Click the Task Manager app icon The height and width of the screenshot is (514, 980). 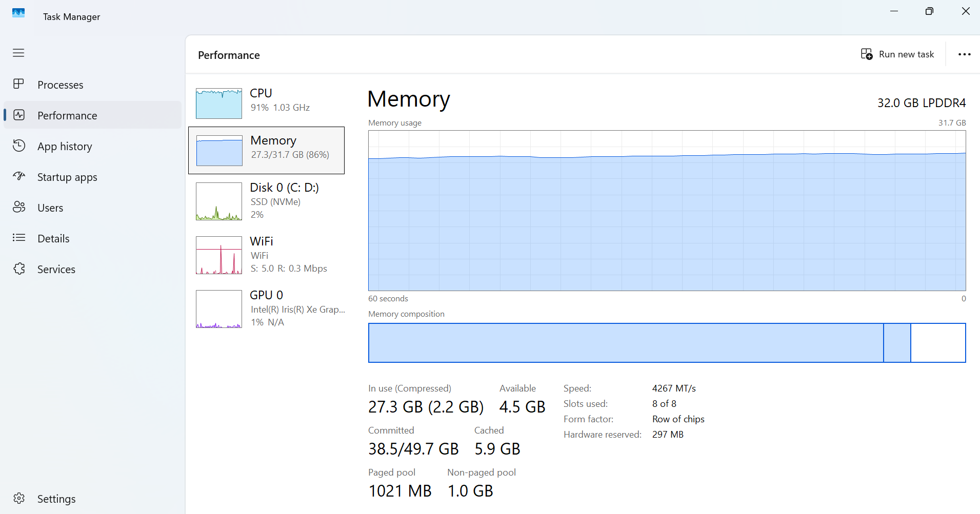(x=18, y=13)
